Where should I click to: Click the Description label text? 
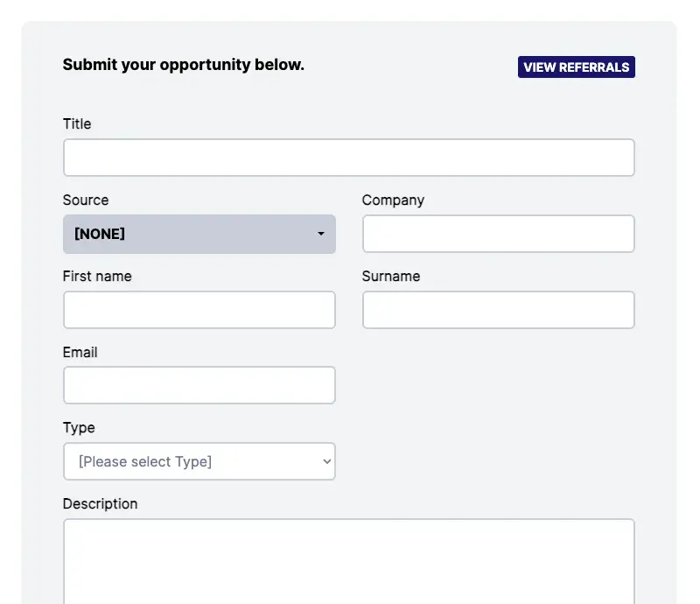tap(100, 504)
